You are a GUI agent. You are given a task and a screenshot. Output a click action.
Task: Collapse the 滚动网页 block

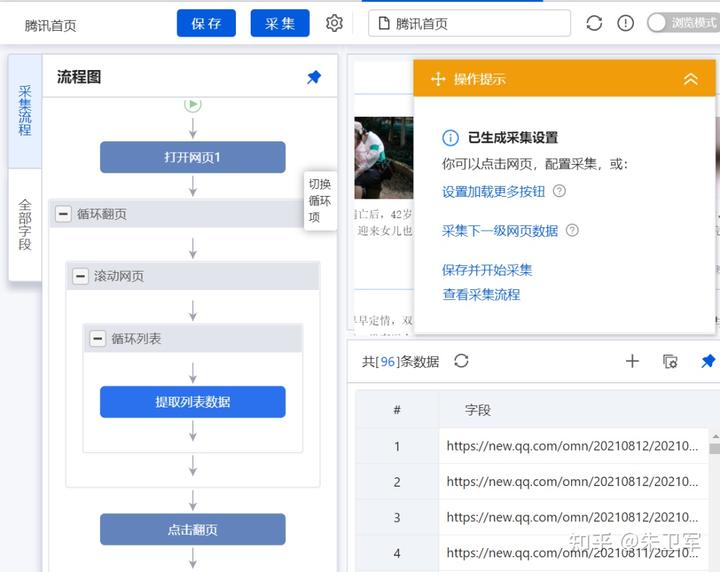click(x=80, y=276)
